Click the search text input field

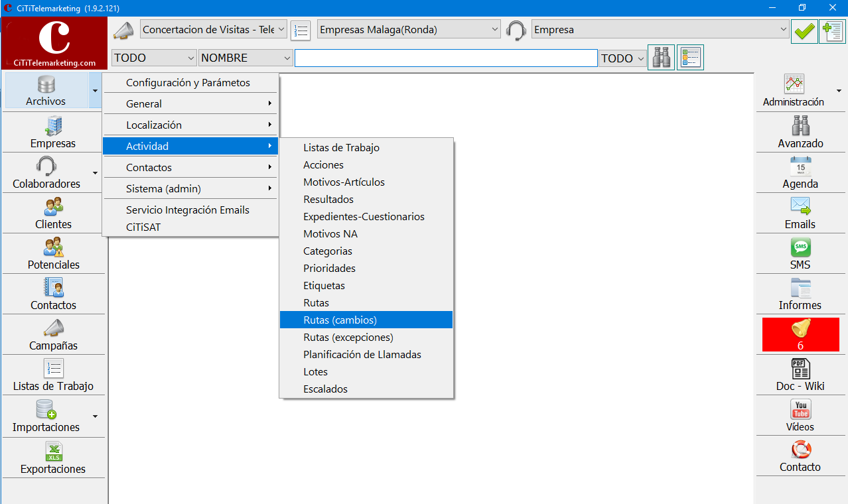tap(446, 58)
